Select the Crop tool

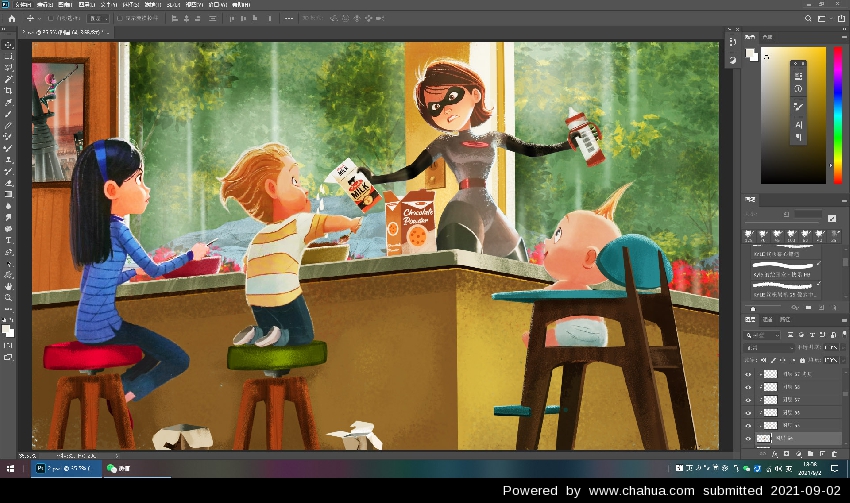(x=8, y=91)
